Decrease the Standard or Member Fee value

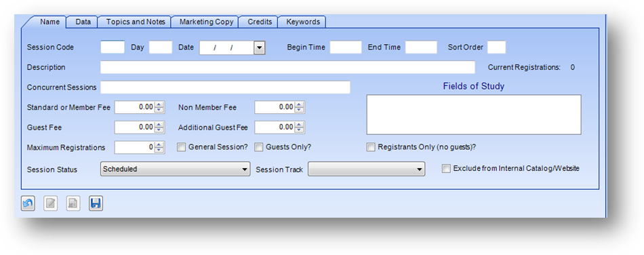pos(159,110)
